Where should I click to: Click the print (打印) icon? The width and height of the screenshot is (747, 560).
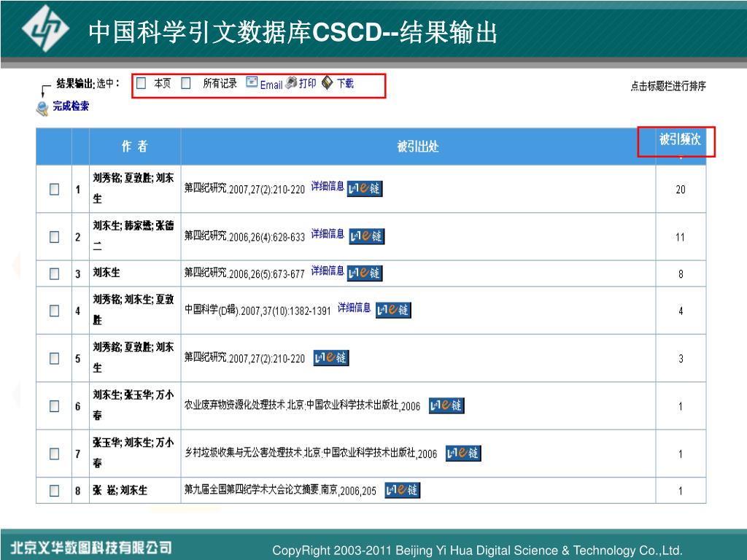click(291, 83)
